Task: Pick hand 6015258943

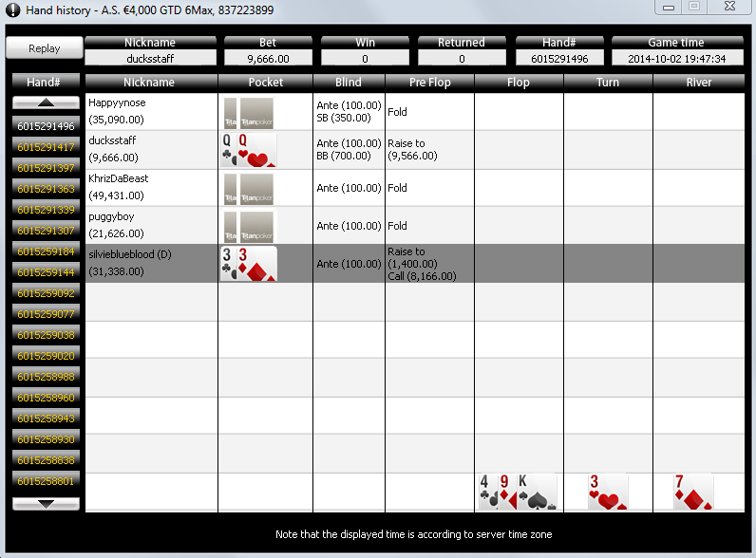Action: click(x=46, y=418)
